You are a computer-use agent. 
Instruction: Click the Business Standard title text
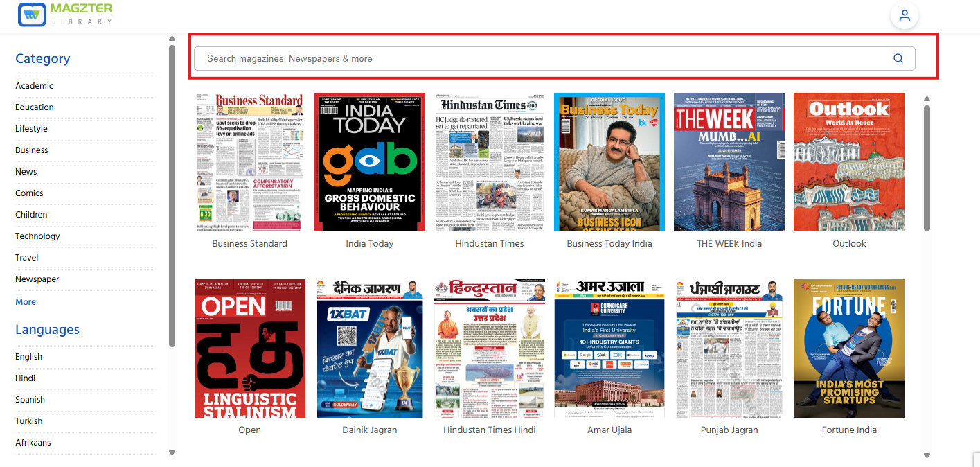[249, 243]
